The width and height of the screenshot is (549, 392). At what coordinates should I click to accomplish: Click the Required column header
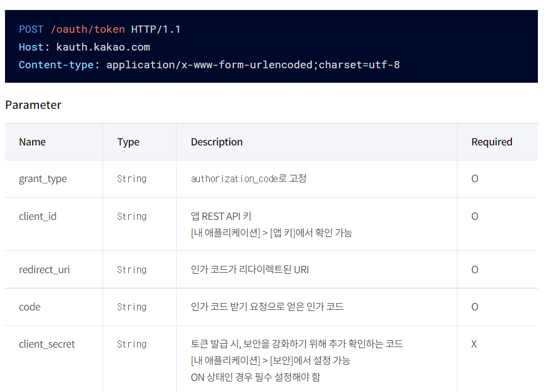click(492, 142)
